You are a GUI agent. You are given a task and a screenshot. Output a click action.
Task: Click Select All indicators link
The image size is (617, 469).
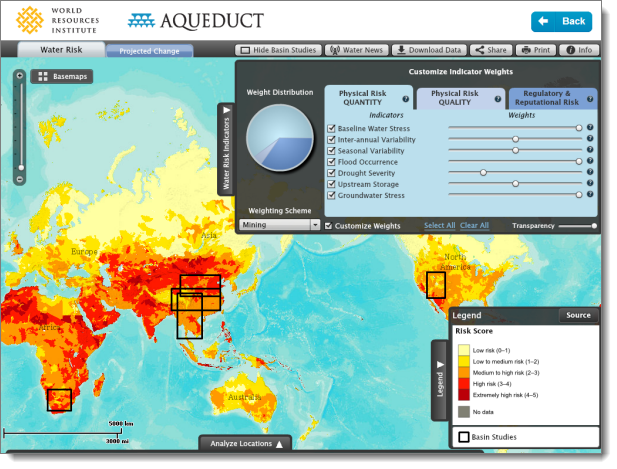(x=440, y=225)
